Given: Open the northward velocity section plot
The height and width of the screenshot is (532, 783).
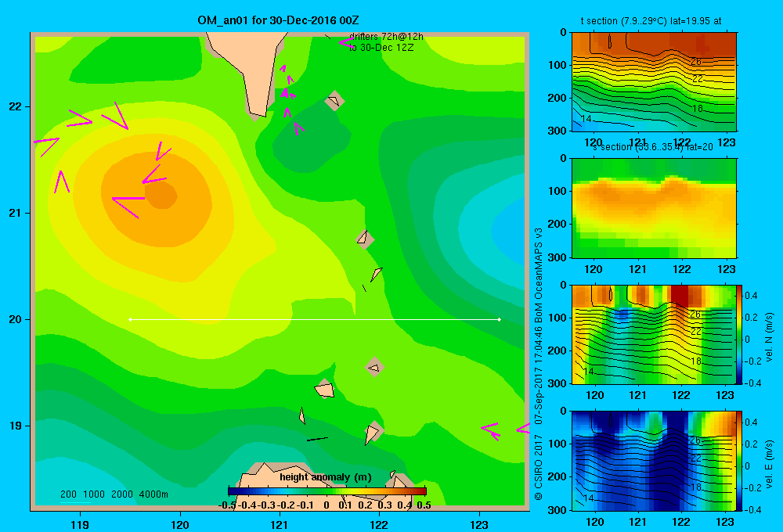Looking at the screenshot, I should (654, 334).
